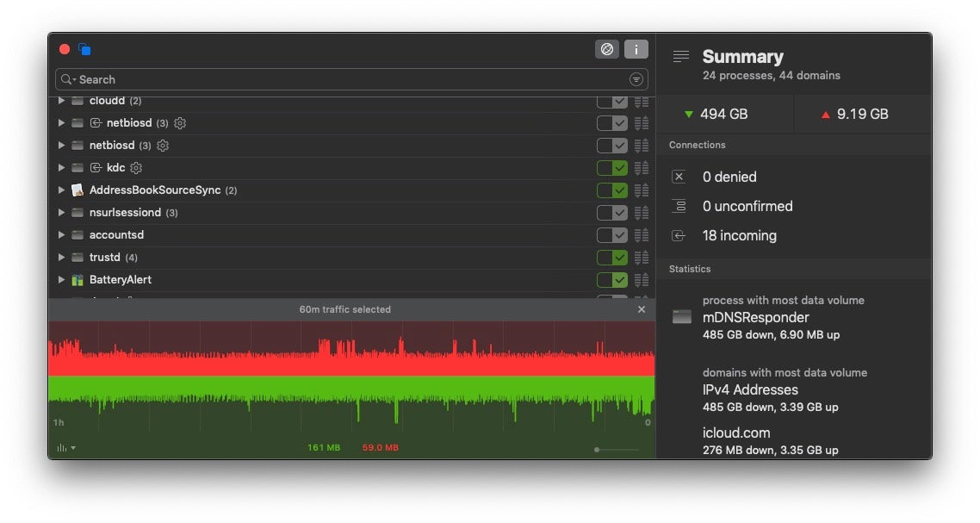Toggle the rule switch for BatteryAlert
This screenshot has width=980, height=523.
[612, 280]
